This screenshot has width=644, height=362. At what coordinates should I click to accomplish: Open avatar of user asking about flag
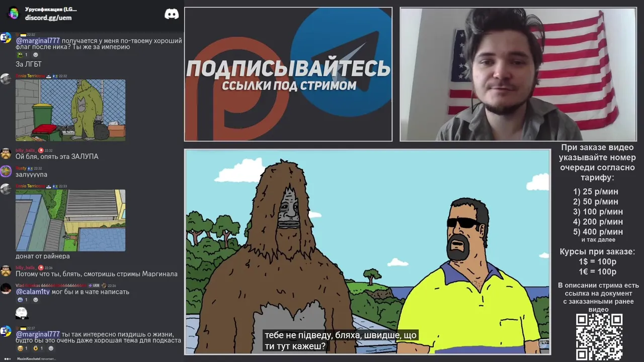[6, 38]
